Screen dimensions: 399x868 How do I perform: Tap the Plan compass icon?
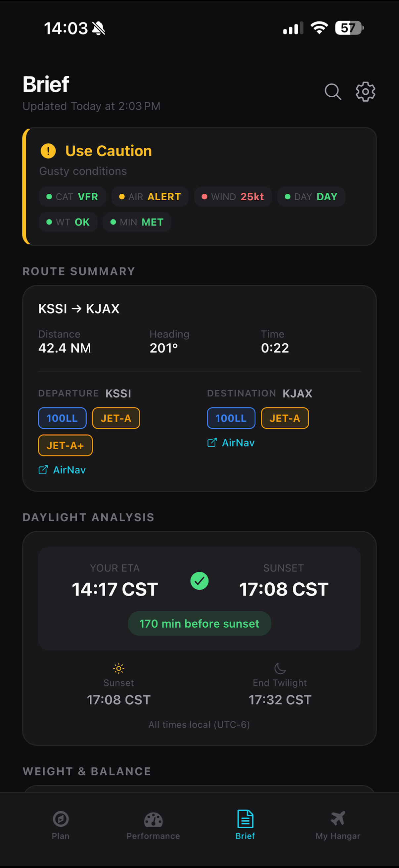click(x=61, y=819)
